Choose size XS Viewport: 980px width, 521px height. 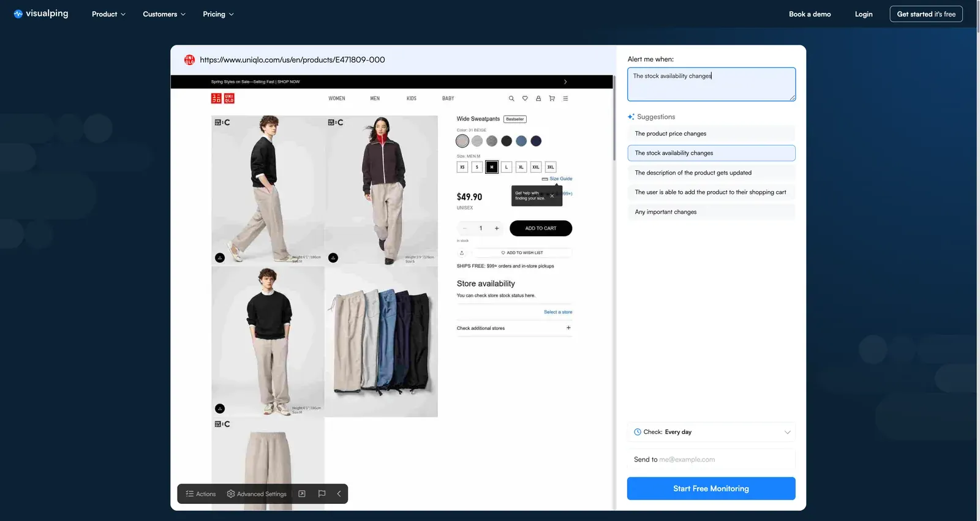[x=462, y=167]
